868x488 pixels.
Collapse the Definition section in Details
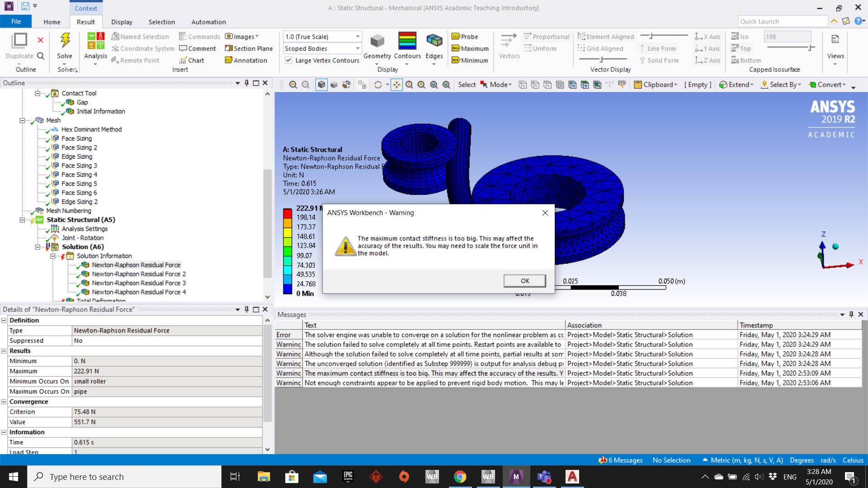[x=4, y=320]
